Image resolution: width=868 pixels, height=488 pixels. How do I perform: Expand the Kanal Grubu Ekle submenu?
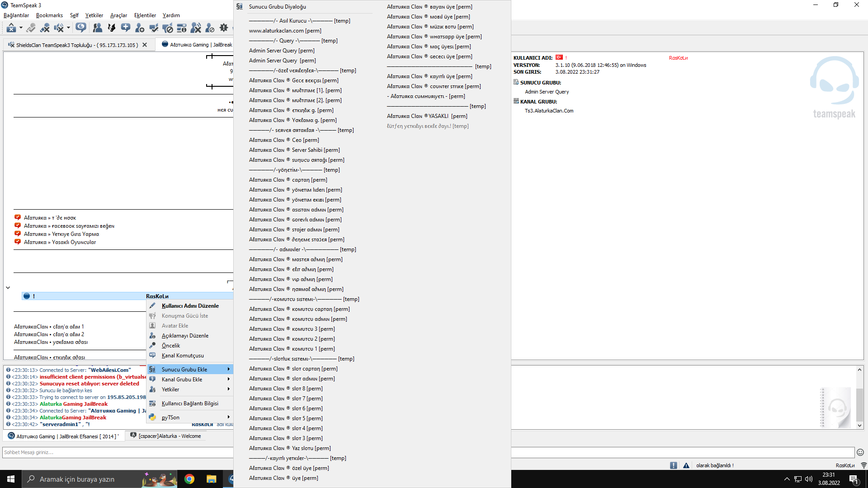coord(190,380)
